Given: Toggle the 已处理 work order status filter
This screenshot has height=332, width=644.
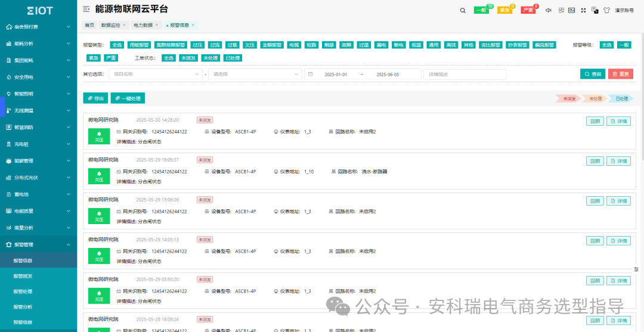Looking at the screenshot, I should coord(233,58).
